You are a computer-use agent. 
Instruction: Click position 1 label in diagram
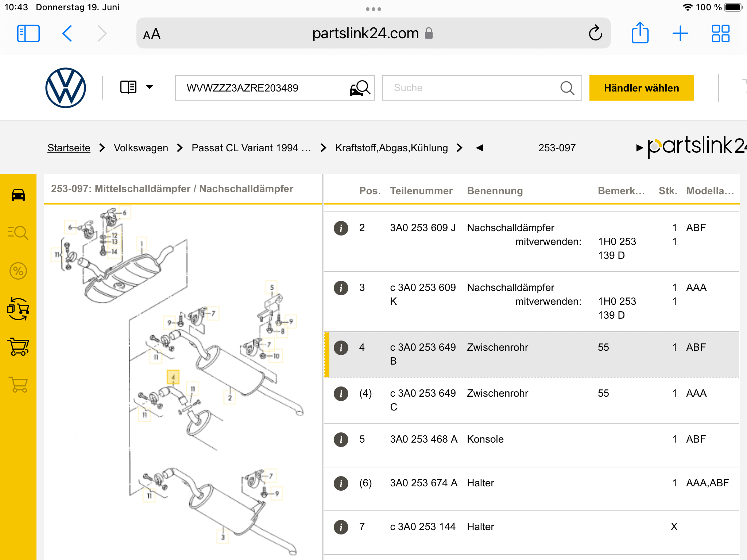(x=142, y=244)
